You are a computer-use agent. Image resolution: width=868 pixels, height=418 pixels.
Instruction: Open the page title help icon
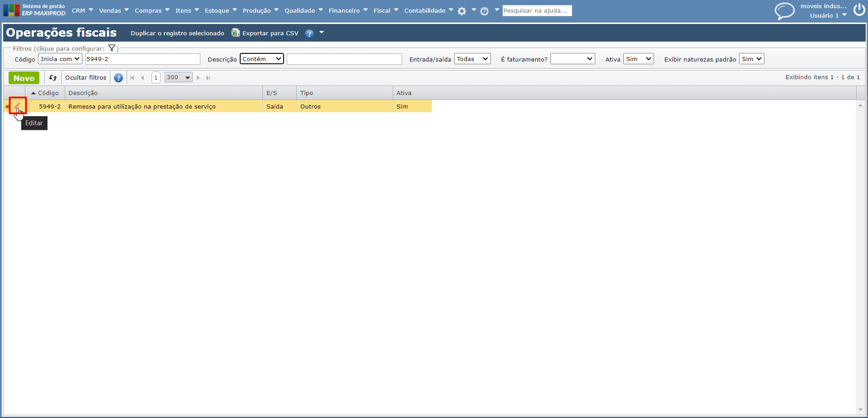pyautogui.click(x=309, y=33)
